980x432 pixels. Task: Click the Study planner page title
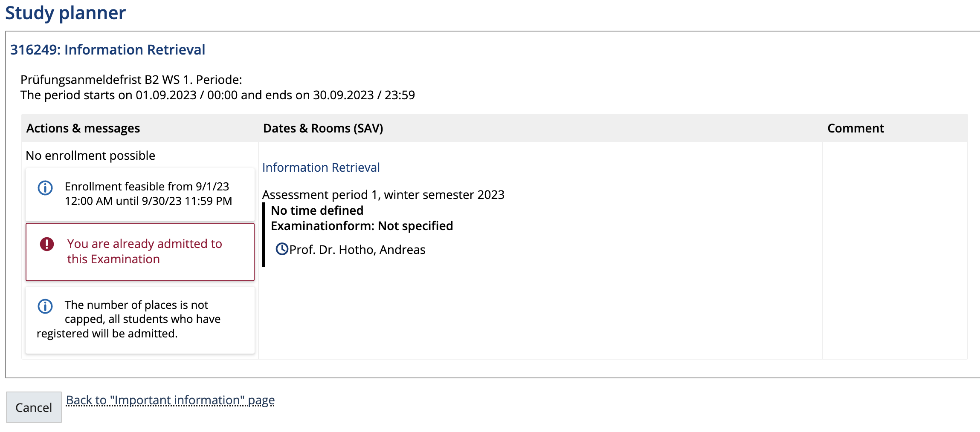65,13
